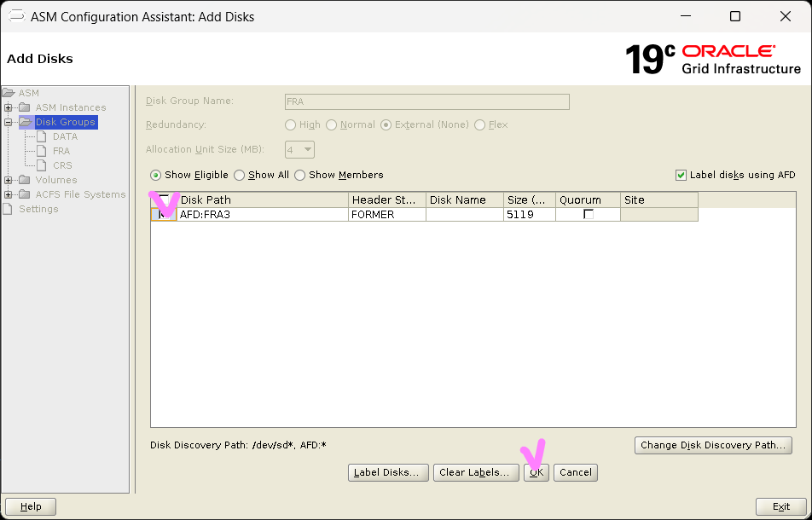Click the Label Disks... button
The image size is (812, 520).
click(388, 472)
